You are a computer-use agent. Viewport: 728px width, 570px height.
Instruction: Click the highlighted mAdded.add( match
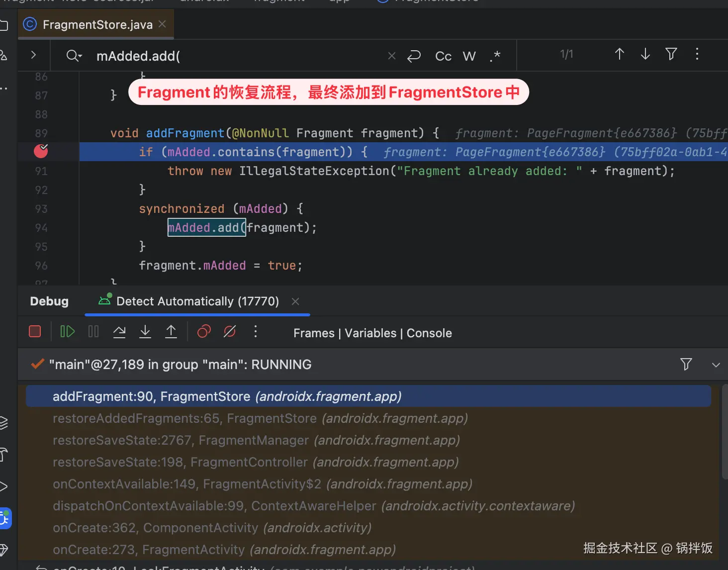coord(207,227)
